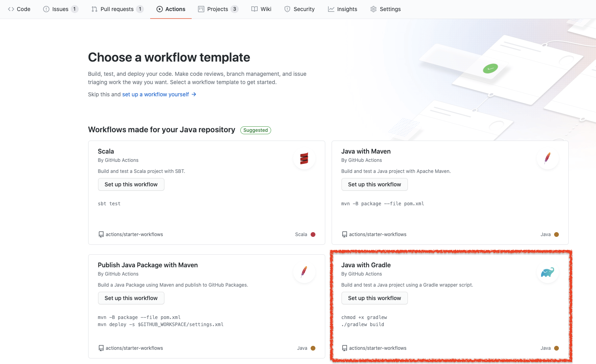This screenshot has height=364, width=596.
Task: Open the Insights tab
Action: point(342,9)
